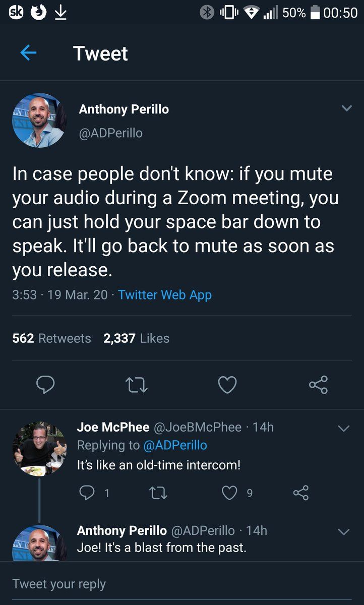Retweet Joe McPhee's intercom reply
Screen dimensions: 364x605
coord(158,493)
